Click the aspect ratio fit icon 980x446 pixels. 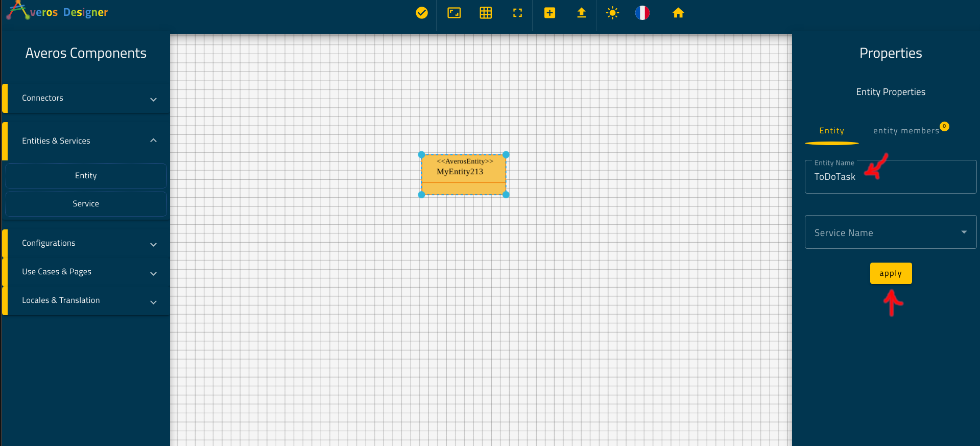coord(454,13)
